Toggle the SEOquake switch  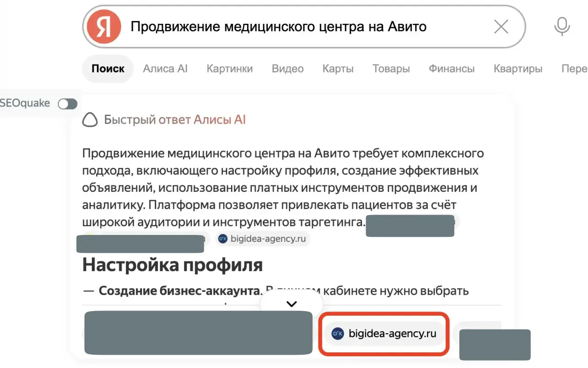click(68, 104)
